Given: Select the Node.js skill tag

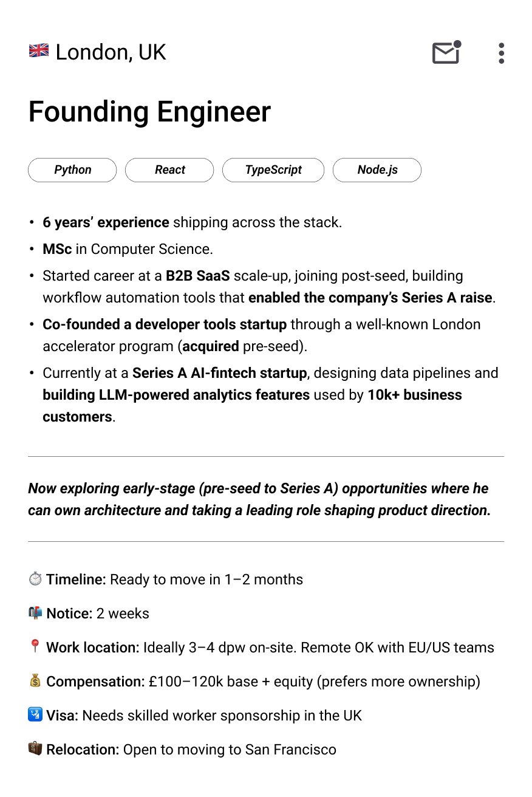Looking at the screenshot, I should [x=377, y=170].
